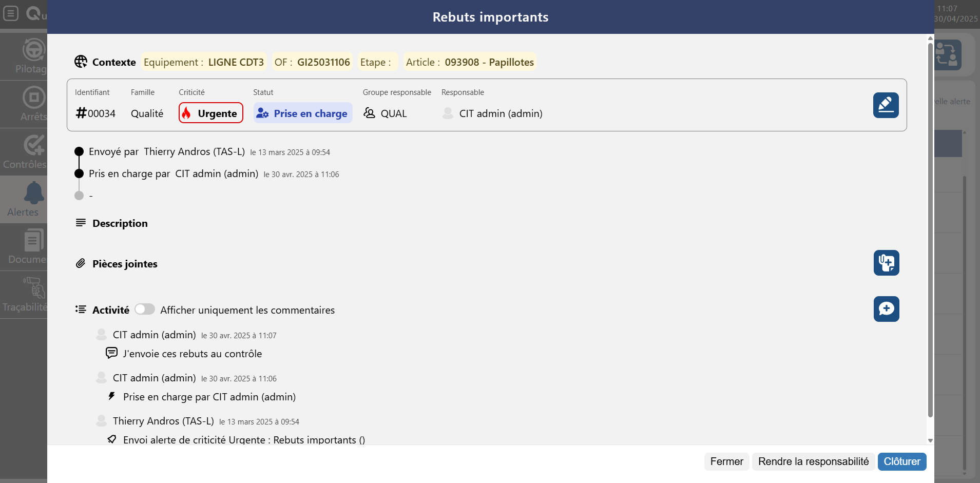This screenshot has height=483, width=980.
Task: Click the edit alert pencil icon
Action: coord(886,105)
